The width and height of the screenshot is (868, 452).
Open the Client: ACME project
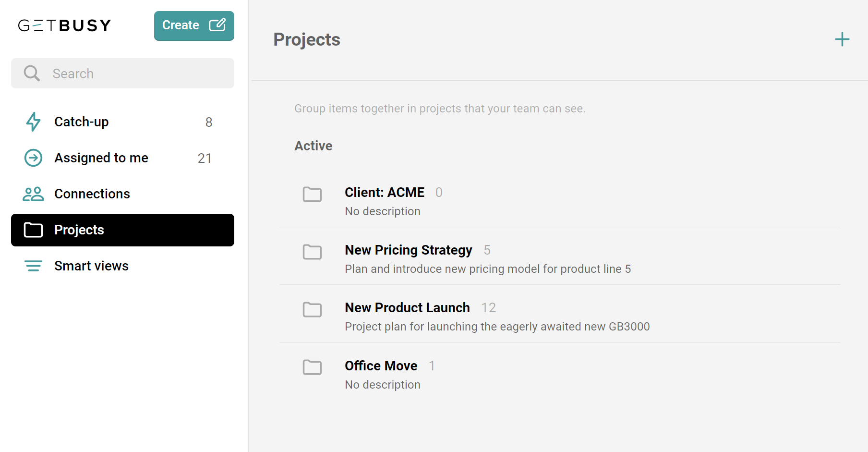[560, 201]
